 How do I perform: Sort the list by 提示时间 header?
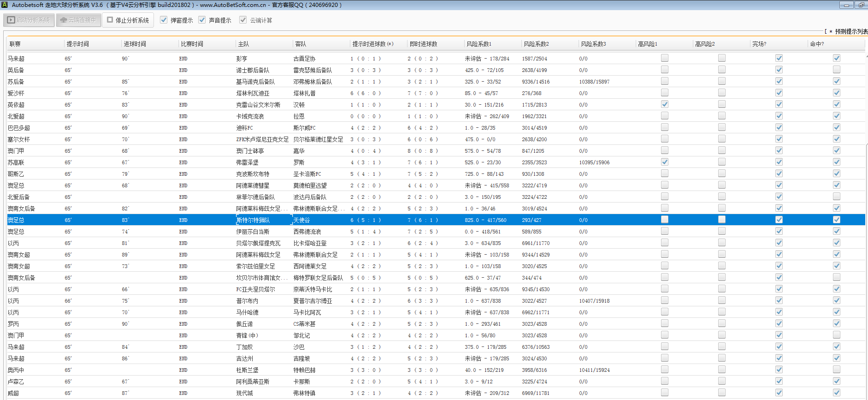(x=77, y=44)
